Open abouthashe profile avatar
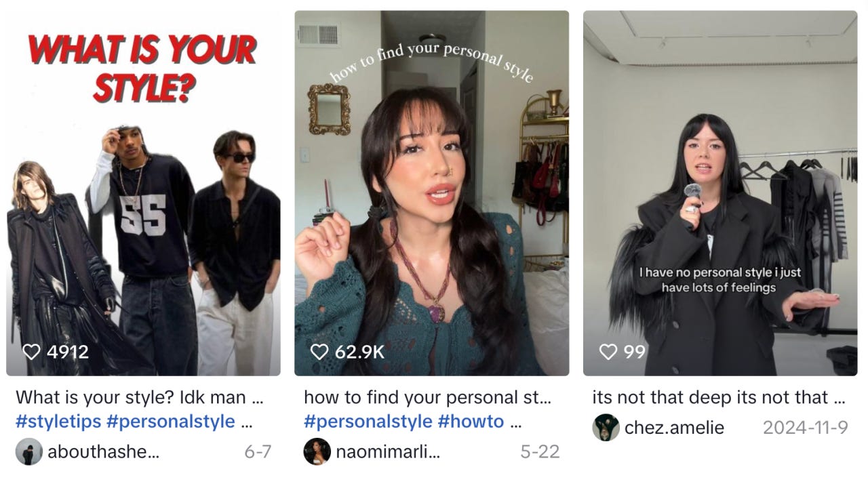The width and height of the screenshot is (868, 488). [x=29, y=452]
